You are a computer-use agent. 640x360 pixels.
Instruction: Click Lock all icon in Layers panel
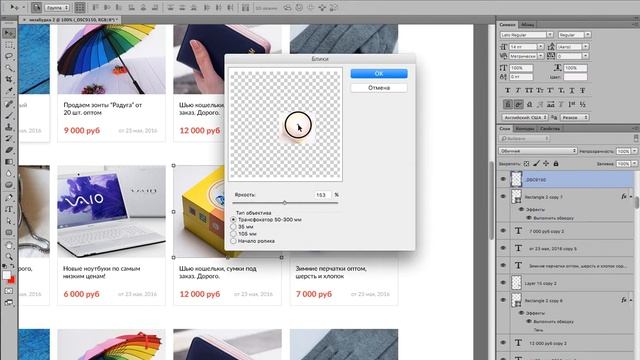click(556, 164)
